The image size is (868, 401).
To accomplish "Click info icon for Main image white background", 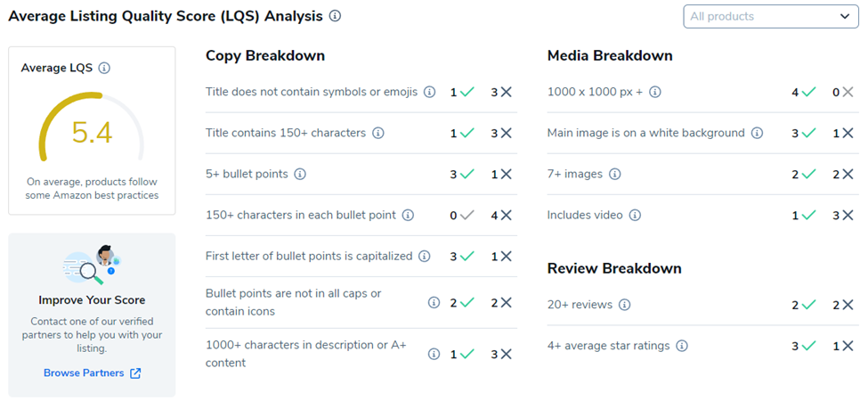I will coord(757,133).
